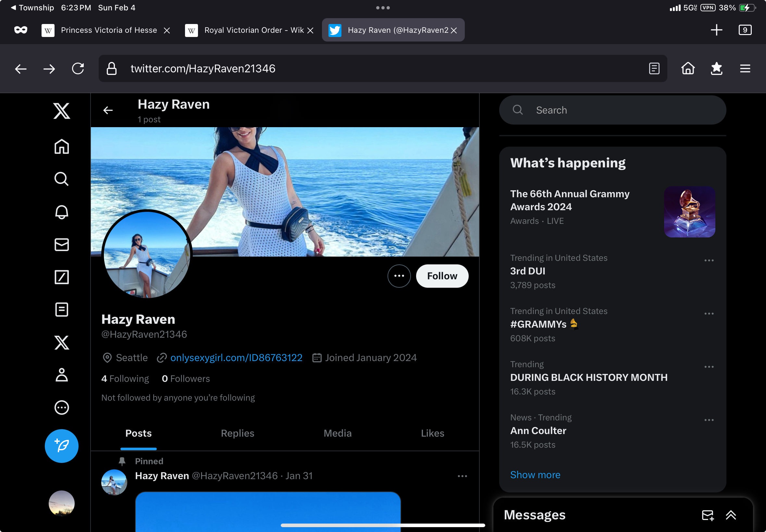The height and width of the screenshot is (532, 766).
Task: Open the circular profile picture thumbnail
Action: (x=147, y=254)
